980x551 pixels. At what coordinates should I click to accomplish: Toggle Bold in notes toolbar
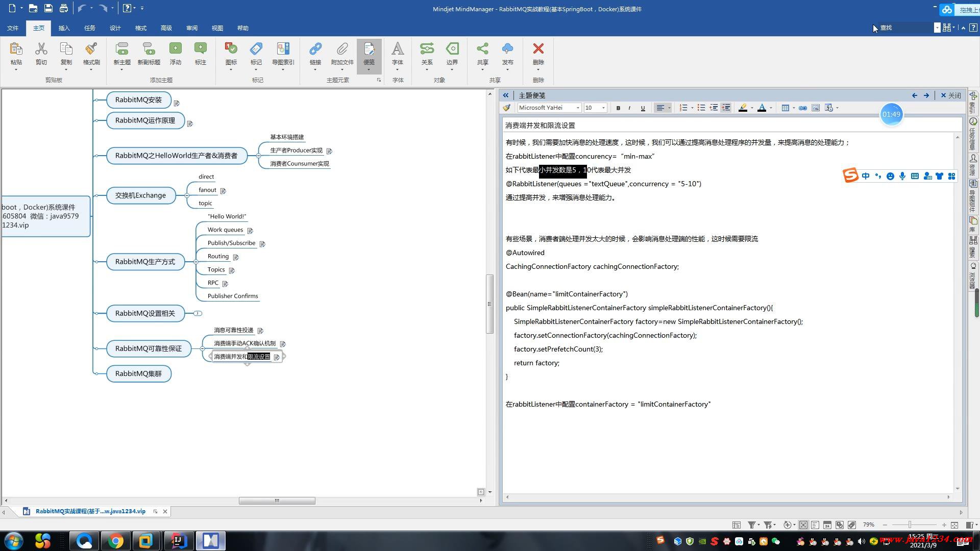618,108
